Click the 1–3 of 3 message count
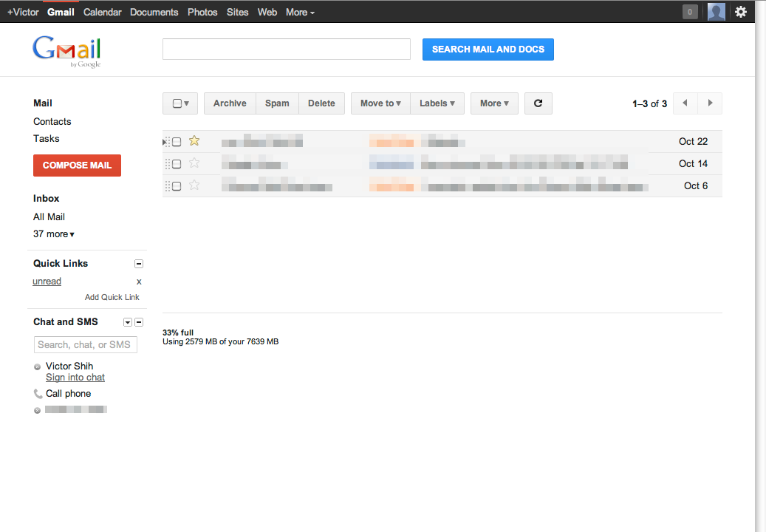 coord(649,103)
